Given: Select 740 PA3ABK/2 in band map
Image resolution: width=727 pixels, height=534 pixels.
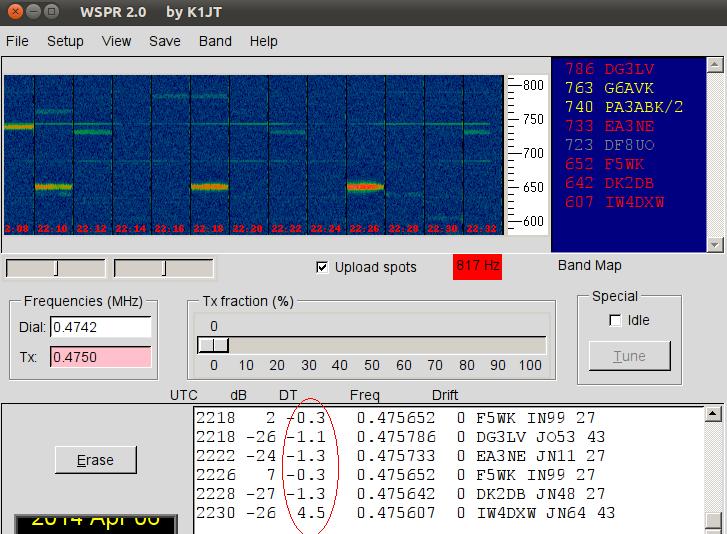Looking at the screenshot, I should [x=624, y=107].
